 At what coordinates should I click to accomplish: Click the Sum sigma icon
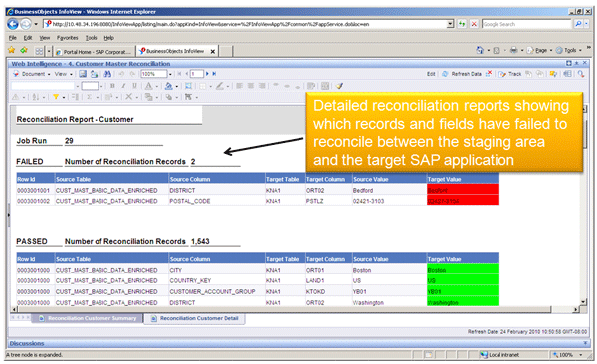click(x=89, y=97)
